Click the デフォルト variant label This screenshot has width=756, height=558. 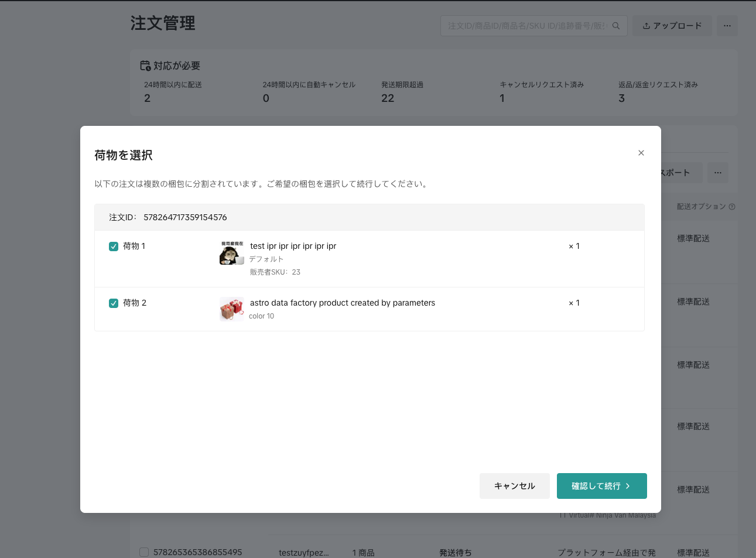click(266, 259)
